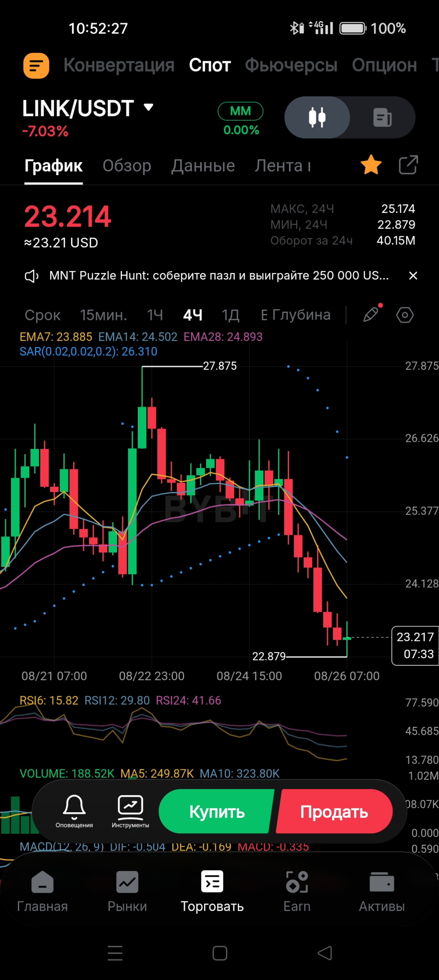The height and width of the screenshot is (980, 439).
Task: Tap the 24h high value 25.174
Action: (398, 209)
